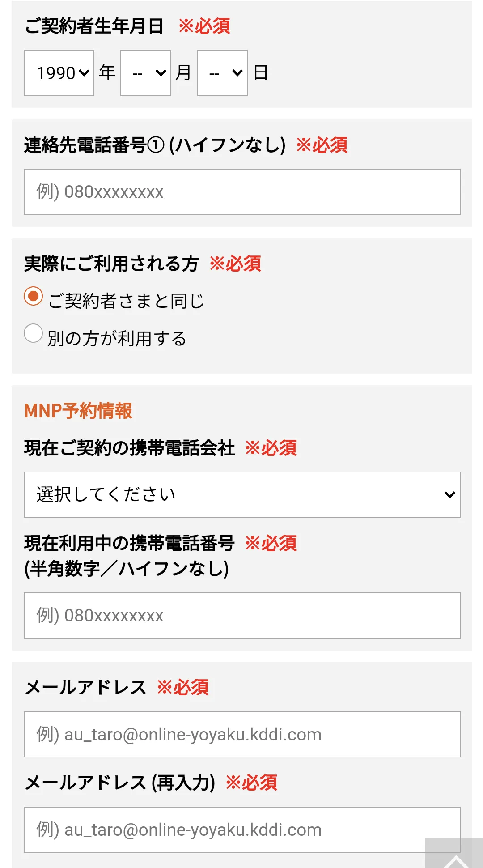Focus the 現在利用中の携帯電話番号 input field
483x868 pixels.
(x=242, y=616)
